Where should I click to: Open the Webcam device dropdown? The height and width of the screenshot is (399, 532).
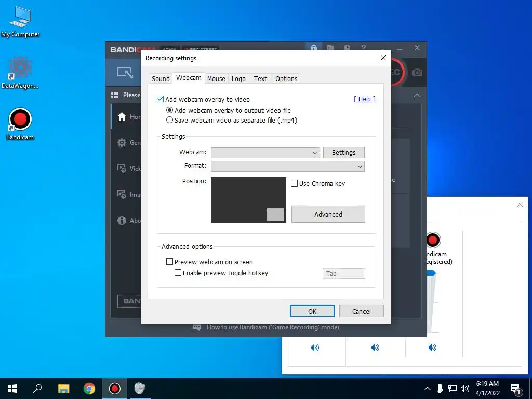(265, 153)
